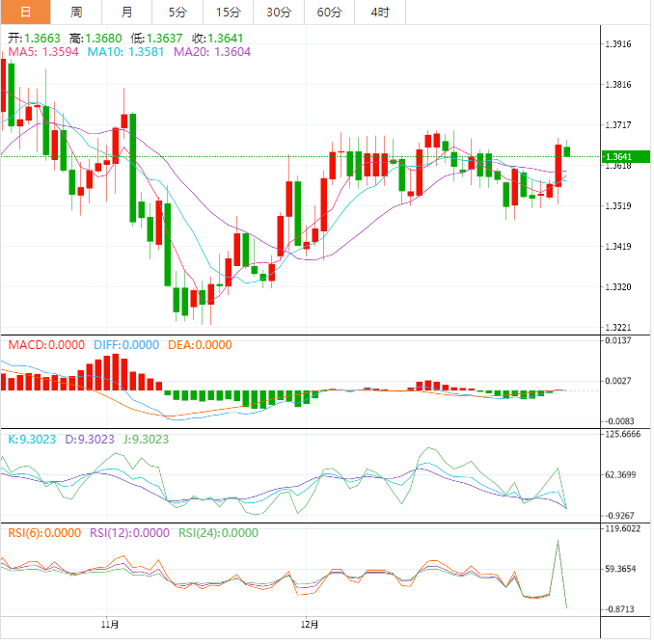Click the MACD:0.0000 label
This screenshot has height=644, width=654.
tap(46, 345)
